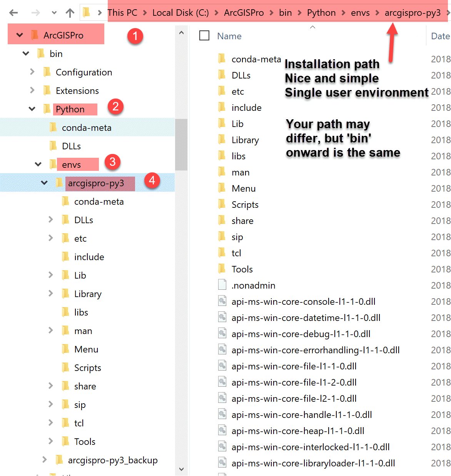This screenshot has height=476, width=451.
Task: Click the Scripts folder icon in tree
Action: [66, 367]
